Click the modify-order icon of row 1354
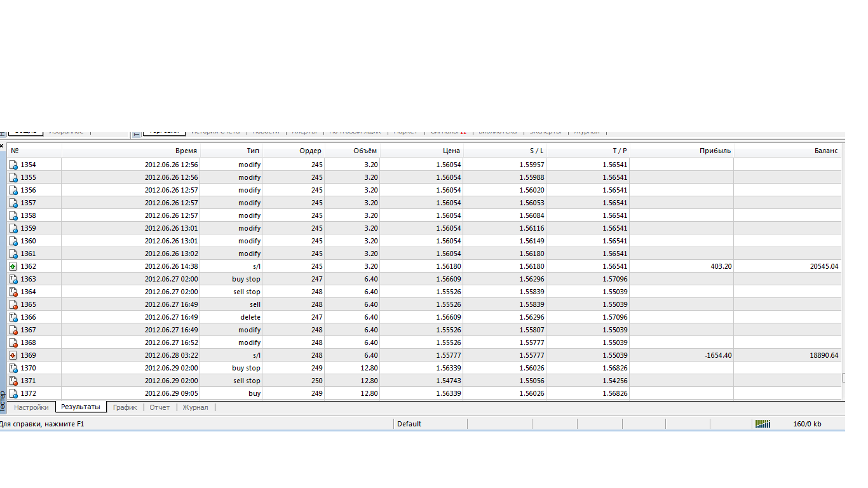The height and width of the screenshot is (488, 868). pos(13,165)
